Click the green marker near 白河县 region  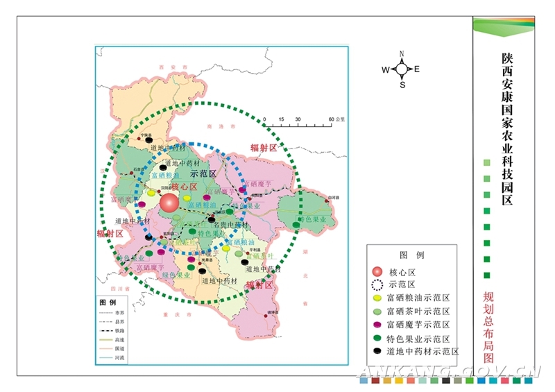[x=297, y=224]
